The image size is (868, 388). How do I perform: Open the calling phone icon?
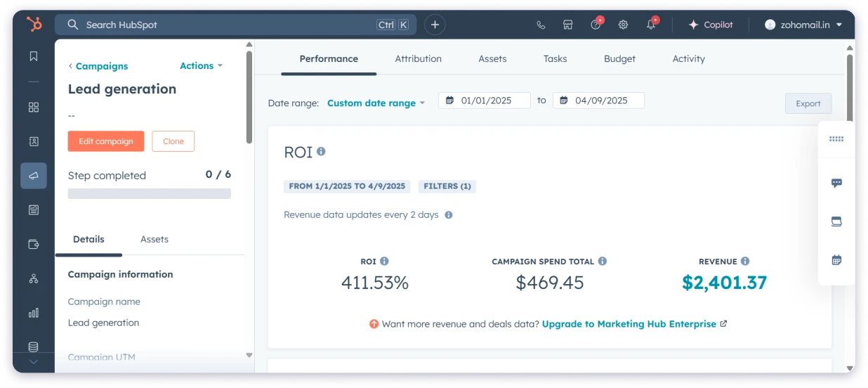click(541, 25)
